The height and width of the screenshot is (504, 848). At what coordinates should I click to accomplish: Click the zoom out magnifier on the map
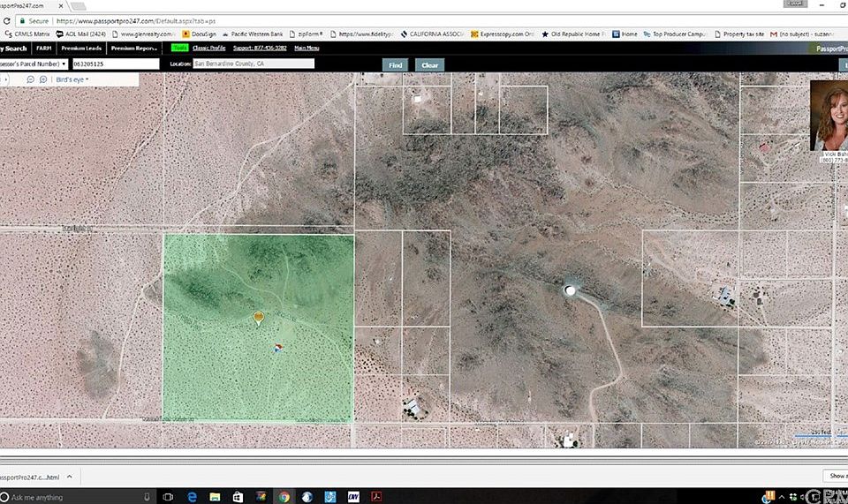(30, 79)
